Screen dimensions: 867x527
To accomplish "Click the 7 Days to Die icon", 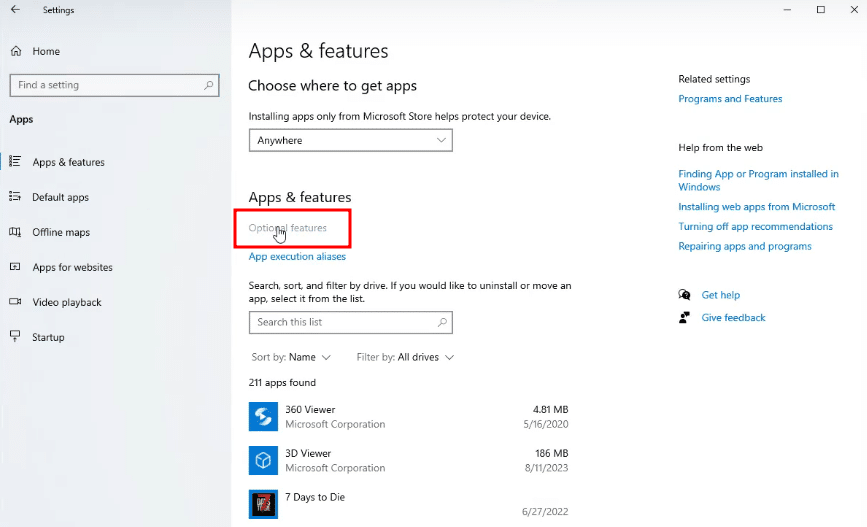I will [263, 503].
